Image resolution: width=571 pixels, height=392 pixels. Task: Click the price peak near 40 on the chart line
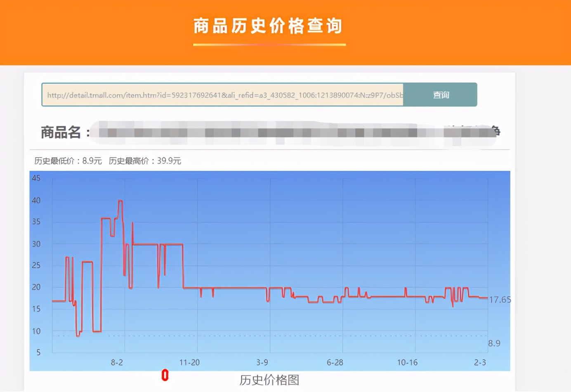pos(120,201)
